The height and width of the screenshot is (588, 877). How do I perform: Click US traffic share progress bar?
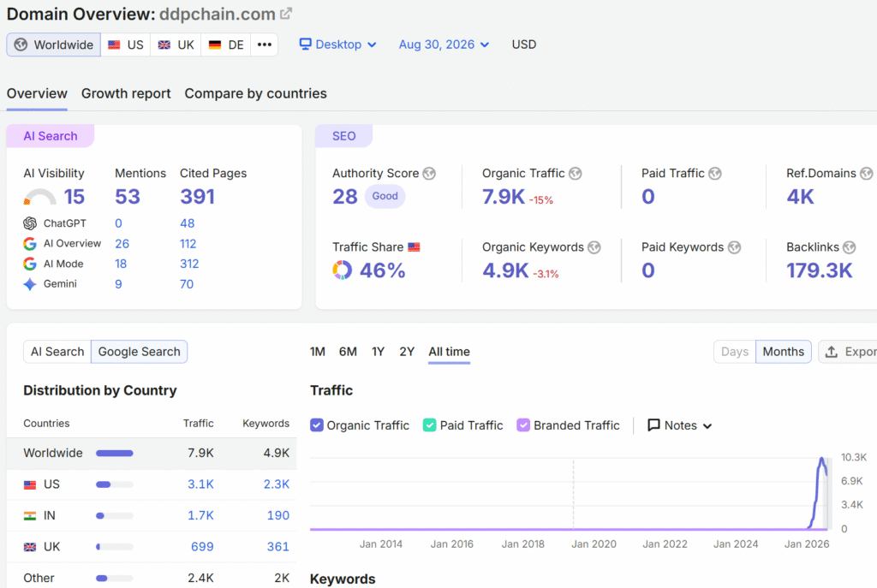tap(115, 484)
